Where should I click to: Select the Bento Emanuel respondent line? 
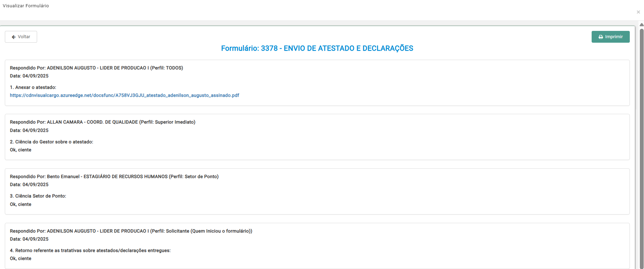click(x=114, y=177)
